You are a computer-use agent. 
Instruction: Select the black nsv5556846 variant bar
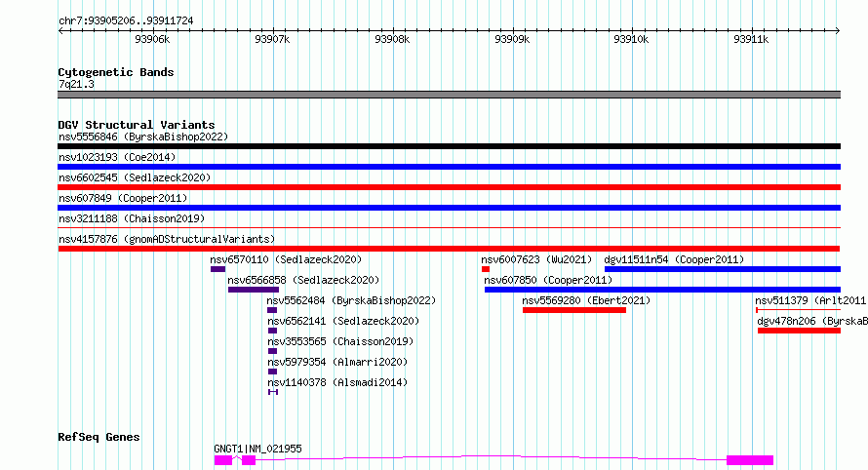[449, 146]
